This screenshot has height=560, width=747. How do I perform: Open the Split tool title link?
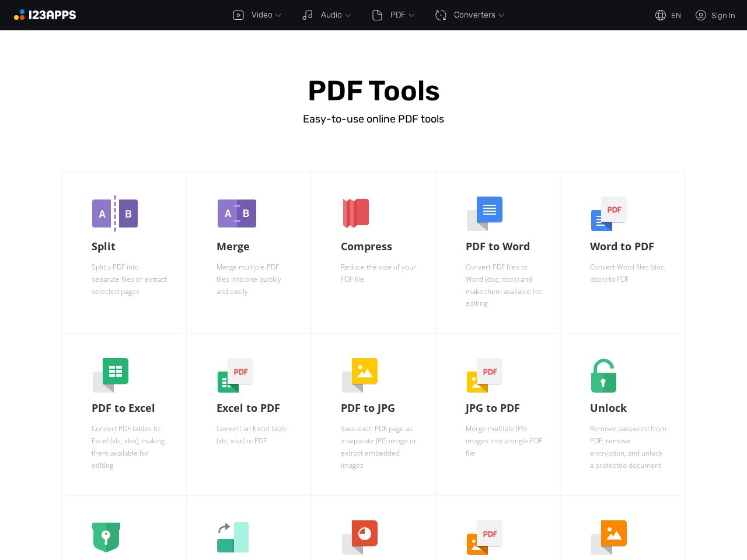point(103,247)
